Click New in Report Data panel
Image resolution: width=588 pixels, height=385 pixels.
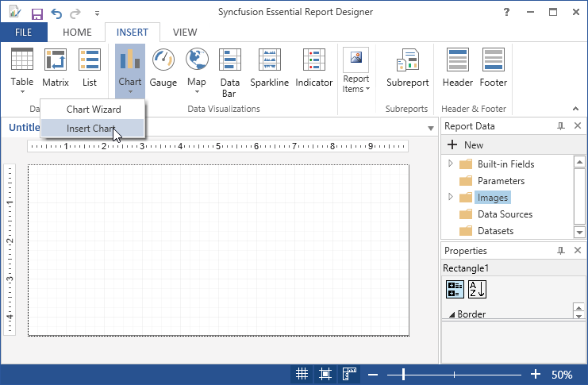pyautogui.click(x=466, y=145)
